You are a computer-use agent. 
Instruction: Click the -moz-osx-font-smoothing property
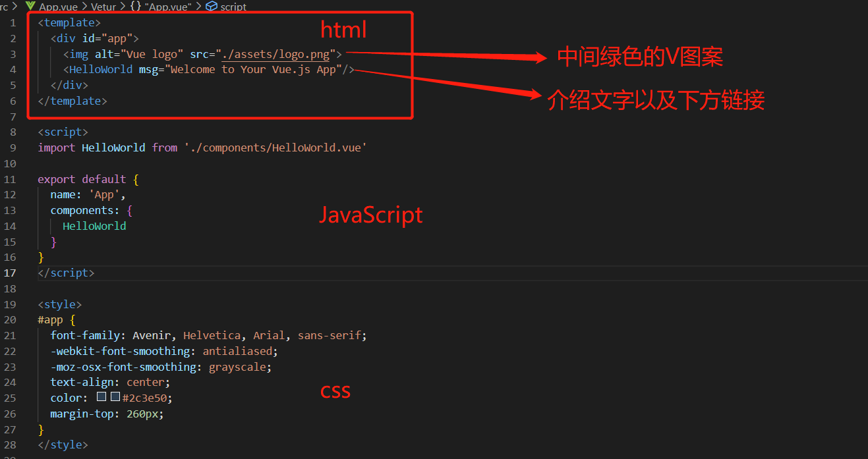pos(123,367)
